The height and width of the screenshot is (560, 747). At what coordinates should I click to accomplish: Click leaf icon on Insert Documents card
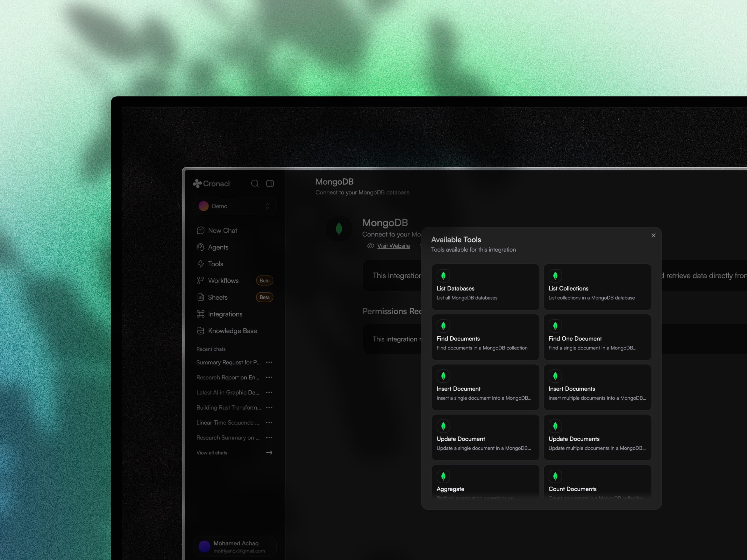(555, 376)
